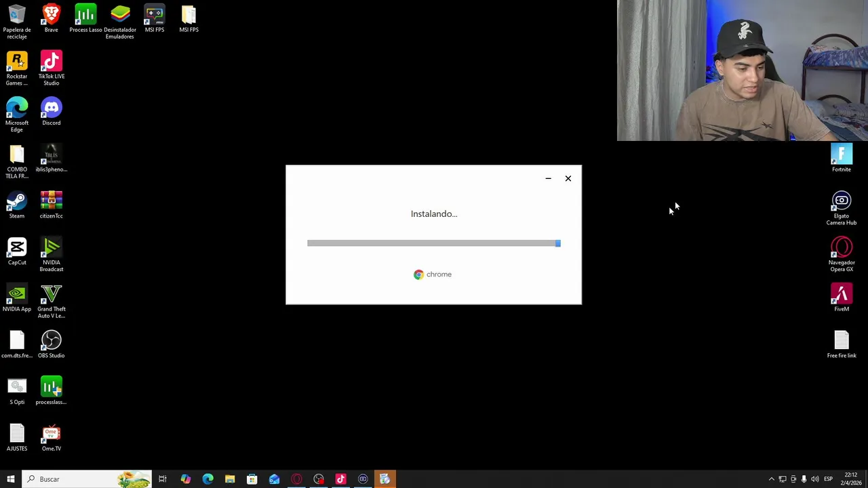This screenshot has width=868, height=488.
Task: Launch Fortnite desktop shortcut
Action: (842, 158)
